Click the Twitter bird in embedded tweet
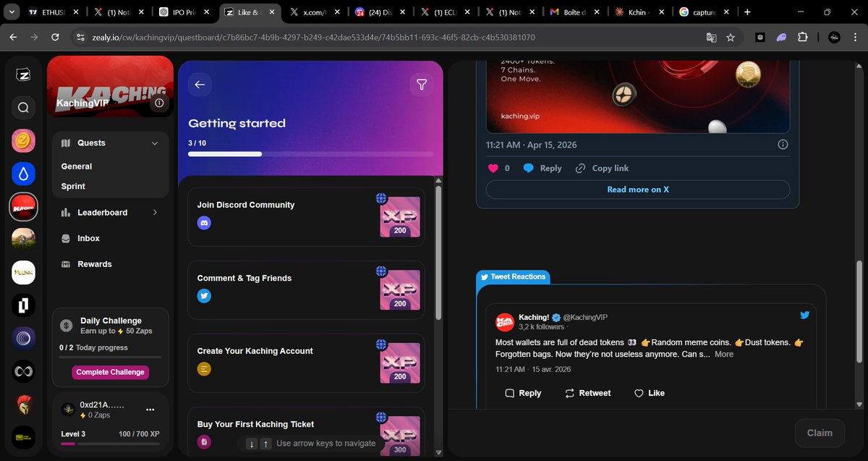Screen dimensions: 868x461 [804, 315]
